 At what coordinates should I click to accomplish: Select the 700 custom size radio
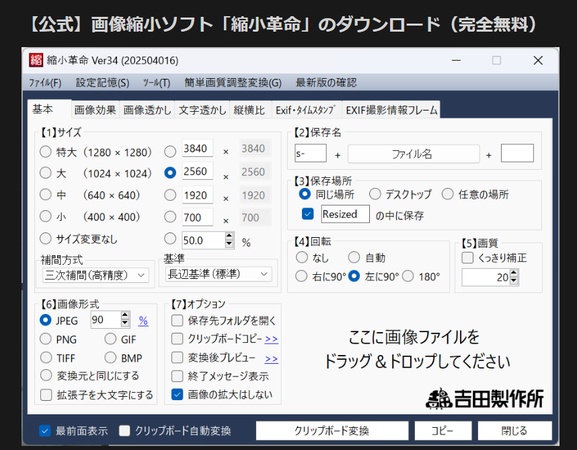click(x=170, y=217)
